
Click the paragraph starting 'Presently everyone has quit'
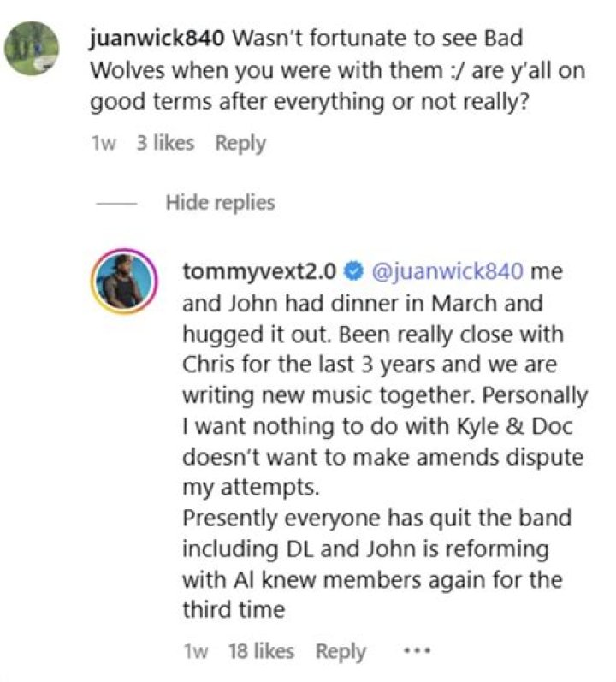378,519
